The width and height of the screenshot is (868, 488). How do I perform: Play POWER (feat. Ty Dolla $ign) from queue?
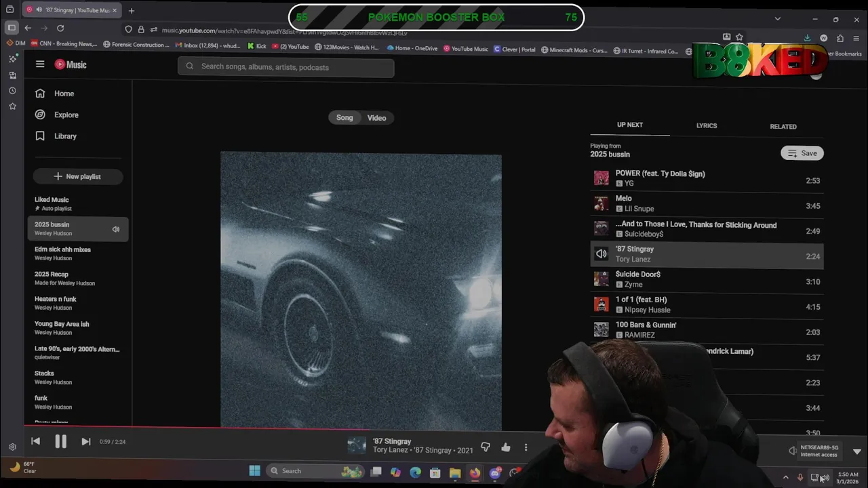[x=707, y=179]
